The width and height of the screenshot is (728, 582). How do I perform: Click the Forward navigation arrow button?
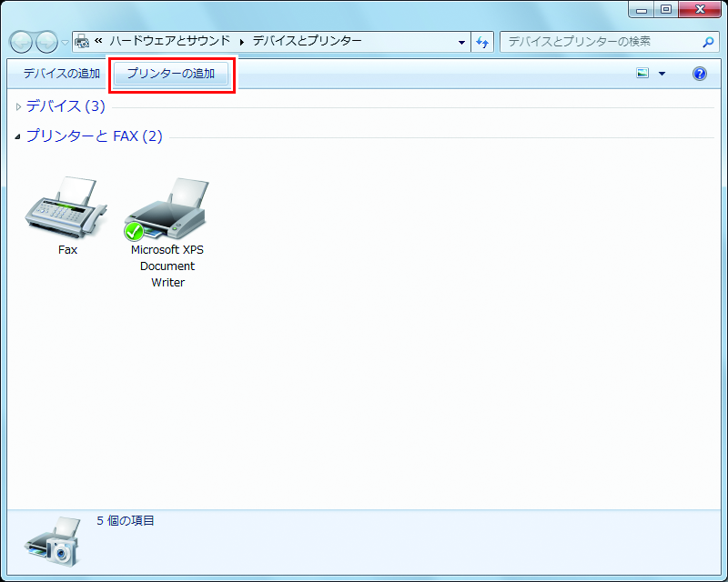[45, 42]
